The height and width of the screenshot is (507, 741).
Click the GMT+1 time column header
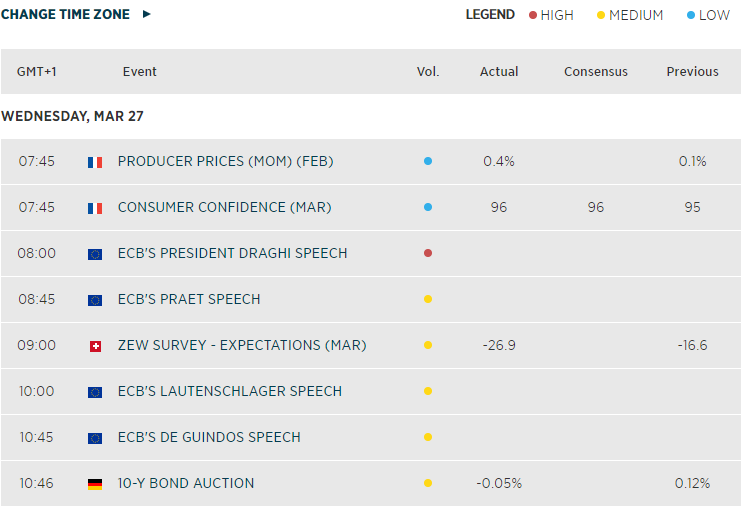tap(37, 72)
